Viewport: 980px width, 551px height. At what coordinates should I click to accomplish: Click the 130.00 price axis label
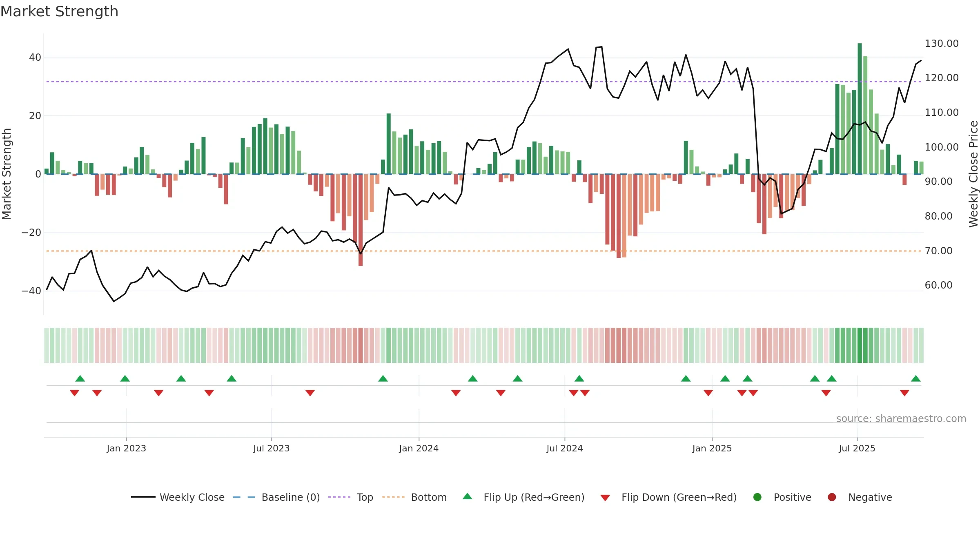[942, 44]
